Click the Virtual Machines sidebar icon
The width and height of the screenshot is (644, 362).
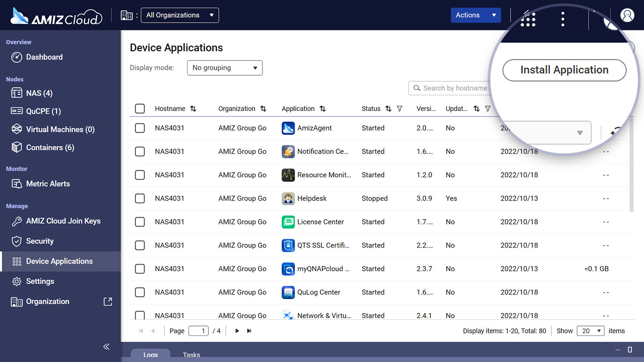pyautogui.click(x=17, y=129)
